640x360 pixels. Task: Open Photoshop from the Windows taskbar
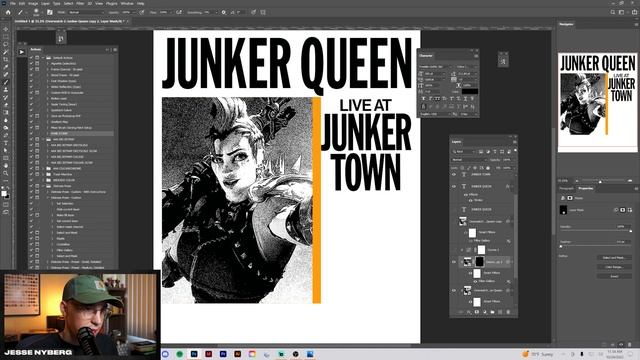[x=194, y=354]
